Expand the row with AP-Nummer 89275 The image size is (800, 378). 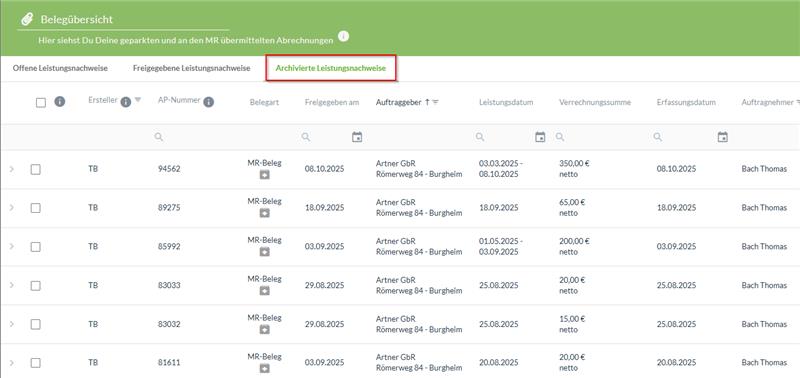coord(12,208)
